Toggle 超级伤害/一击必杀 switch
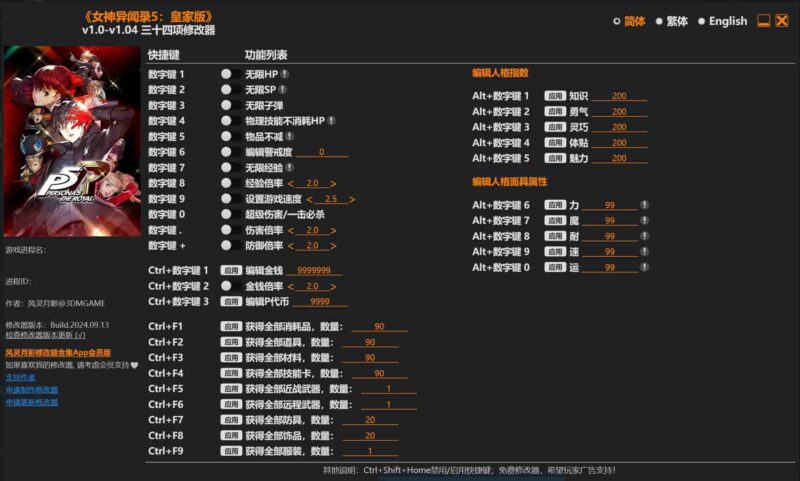The image size is (800, 481). [x=231, y=214]
